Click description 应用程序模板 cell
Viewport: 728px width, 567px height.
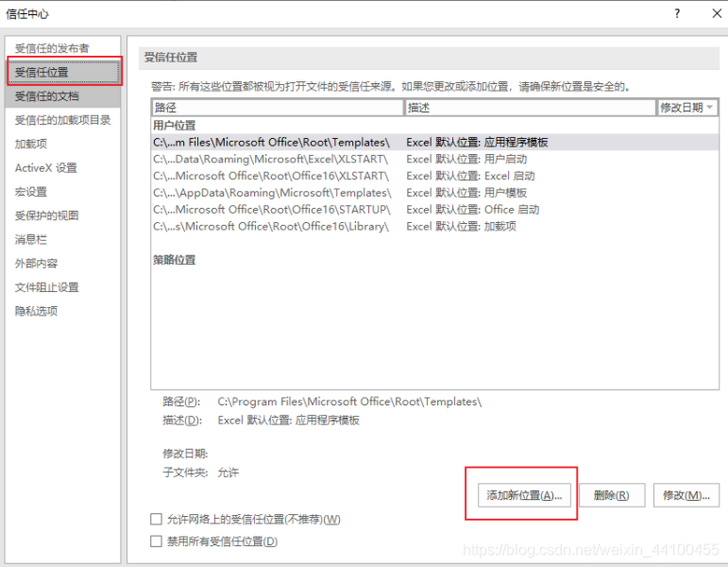(x=477, y=142)
